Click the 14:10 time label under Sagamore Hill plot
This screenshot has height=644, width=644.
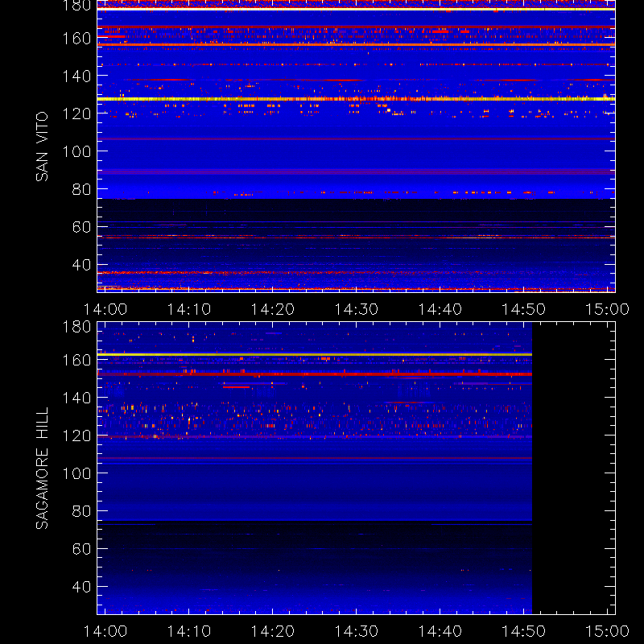(189, 631)
